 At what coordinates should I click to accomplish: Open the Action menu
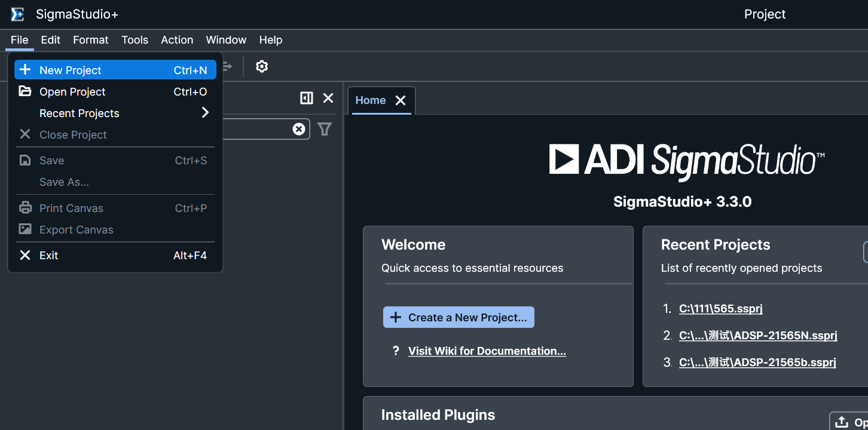(177, 40)
